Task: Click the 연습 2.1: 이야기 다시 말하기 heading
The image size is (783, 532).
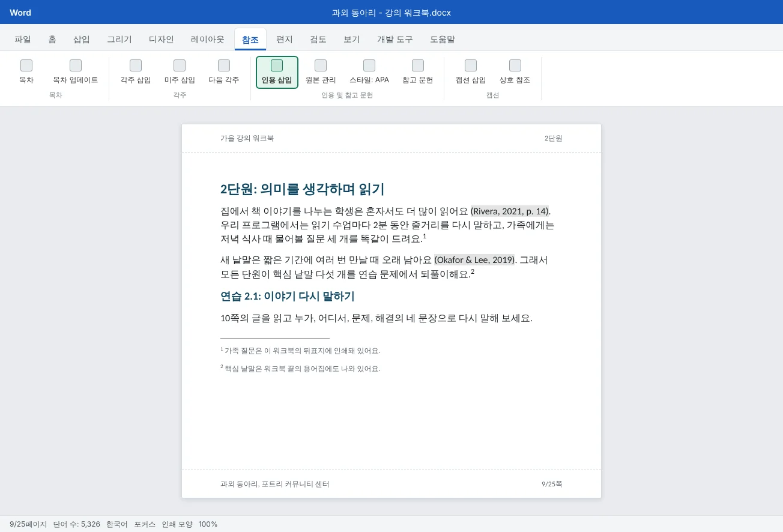Action: [x=288, y=296]
